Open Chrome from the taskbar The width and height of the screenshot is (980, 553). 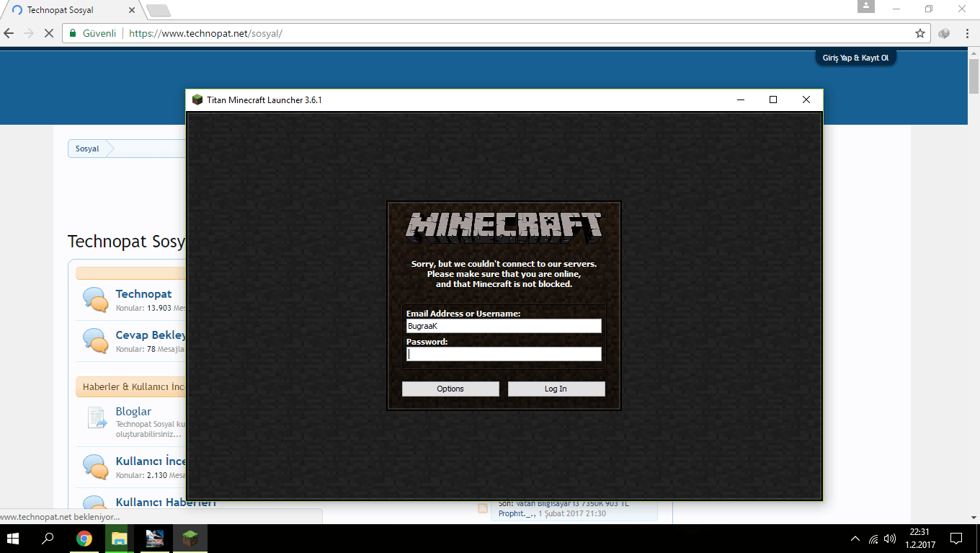(x=84, y=539)
